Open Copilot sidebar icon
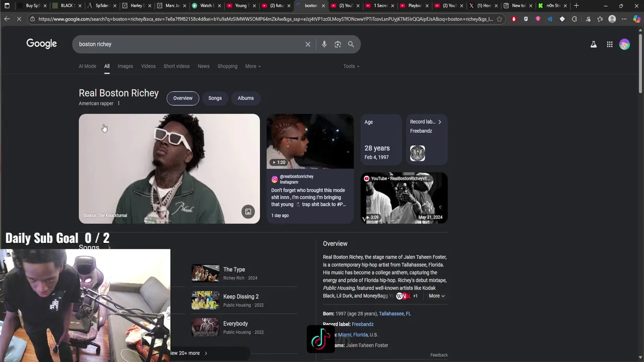The image size is (644, 362). [636, 19]
